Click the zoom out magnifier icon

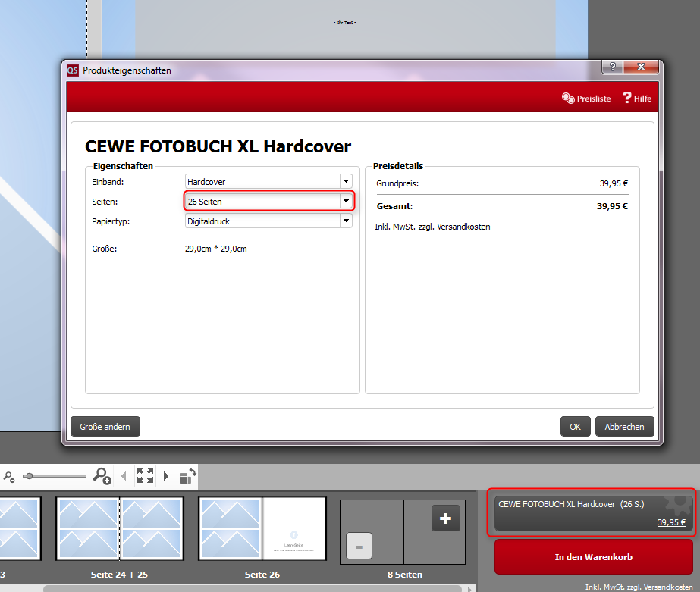pos(9,476)
